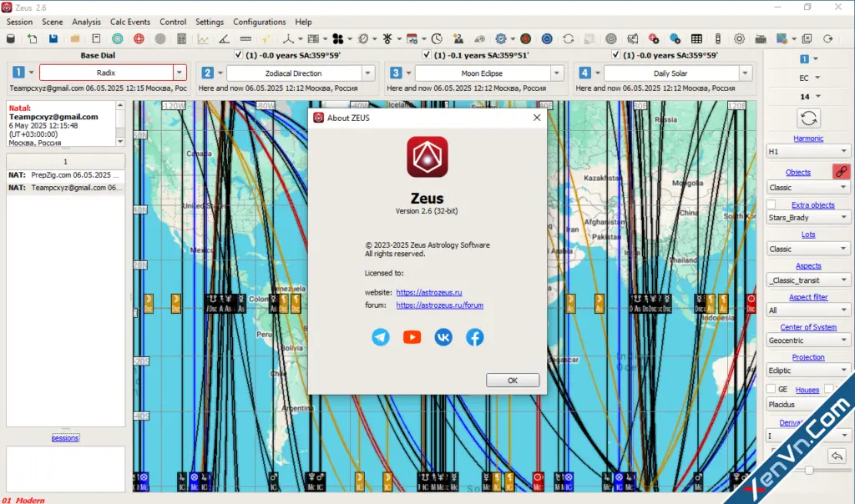
Task: Click the red globe grid toolbar icon
Action: pos(139,38)
